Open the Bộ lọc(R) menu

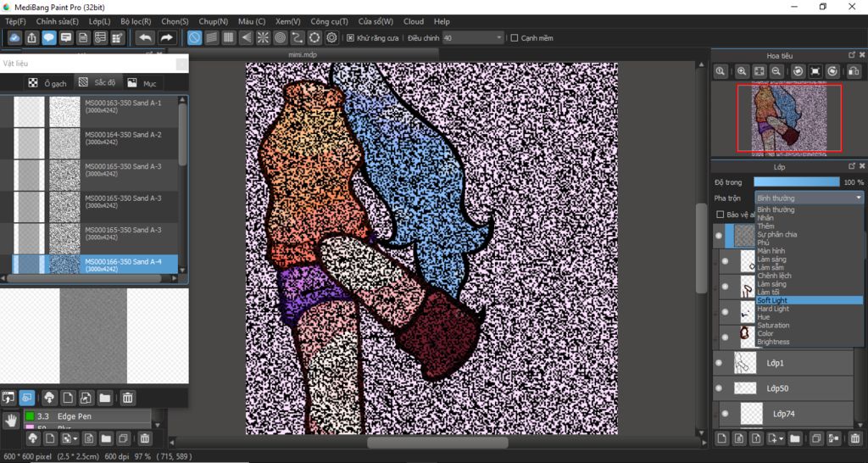[136, 21]
